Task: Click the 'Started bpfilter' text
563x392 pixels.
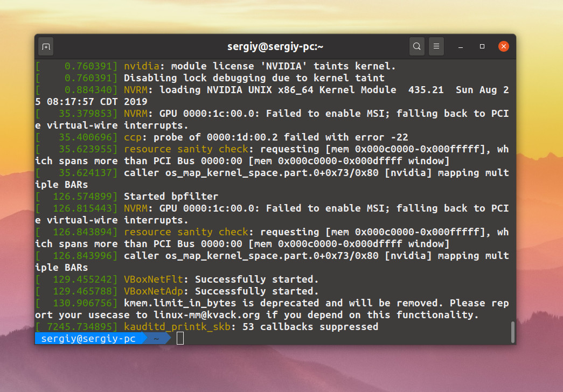Action: point(171,197)
